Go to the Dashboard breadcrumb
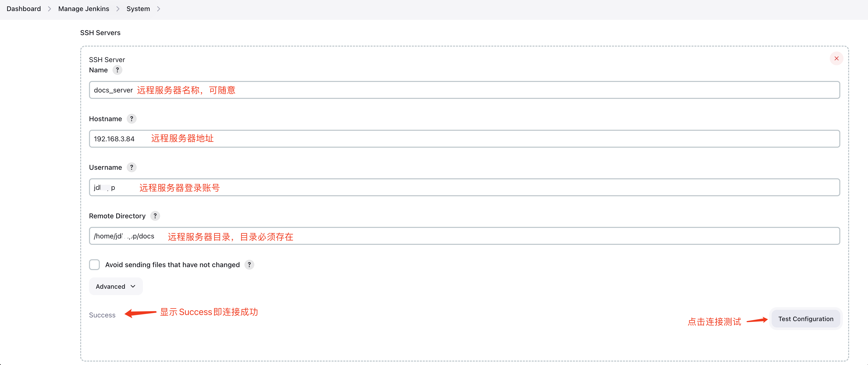The image size is (868, 365). click(x=24, y=9)
